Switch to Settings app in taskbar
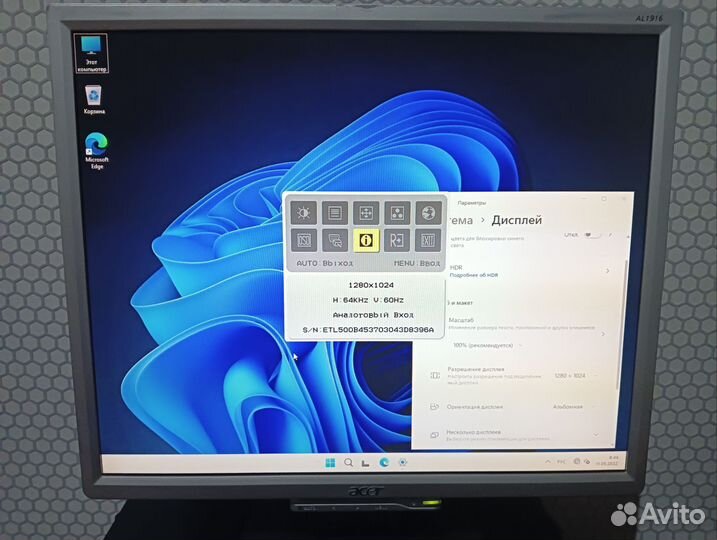This screenshot has height=540, width=717. (x=401, y=462)
